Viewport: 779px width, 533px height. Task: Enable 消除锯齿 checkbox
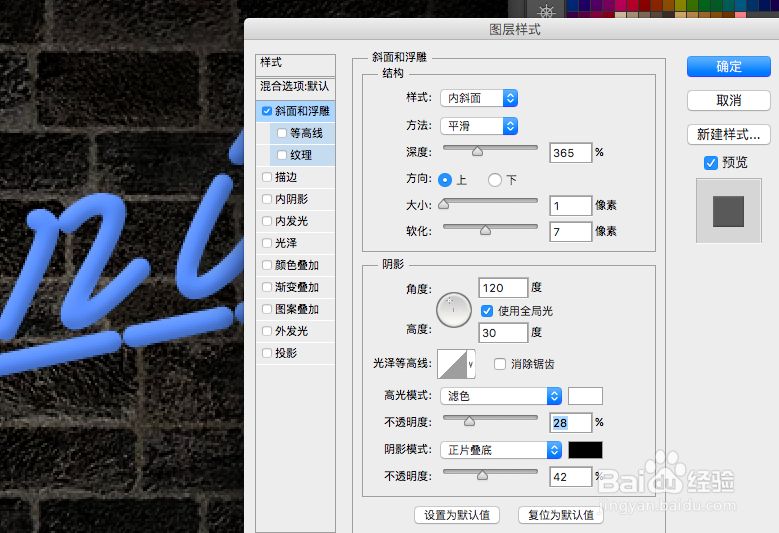click(500, 364)
